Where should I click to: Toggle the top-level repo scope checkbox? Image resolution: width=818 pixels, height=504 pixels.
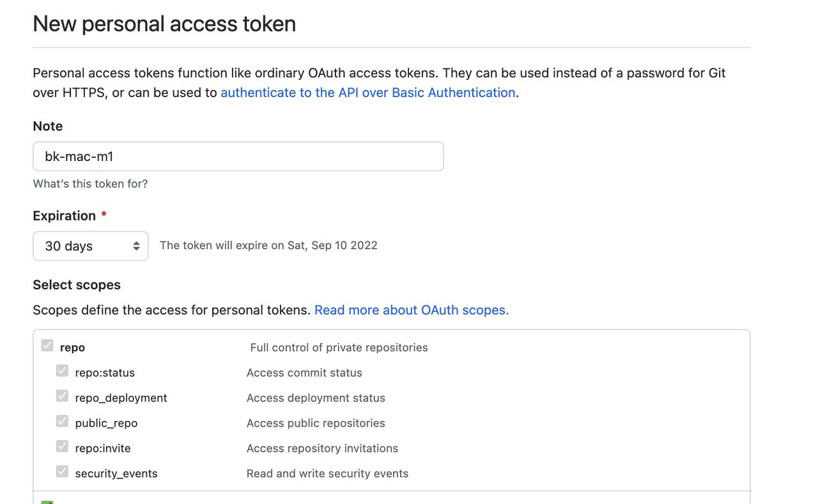tap(47, 346)
